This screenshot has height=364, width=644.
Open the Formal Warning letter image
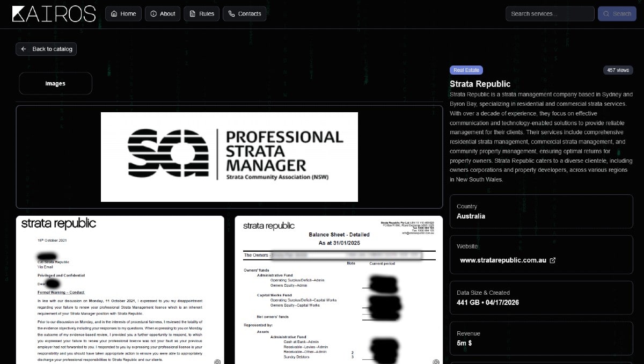tap(120, 290)
